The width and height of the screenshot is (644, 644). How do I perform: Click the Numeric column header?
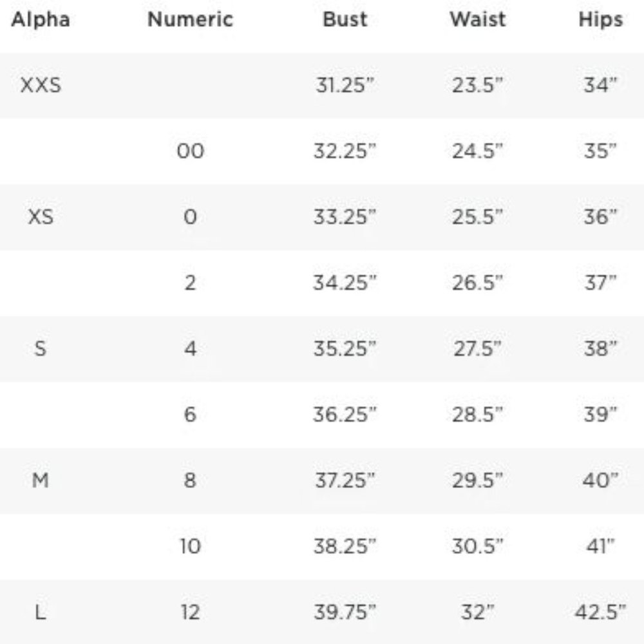[x=190, y=19]
